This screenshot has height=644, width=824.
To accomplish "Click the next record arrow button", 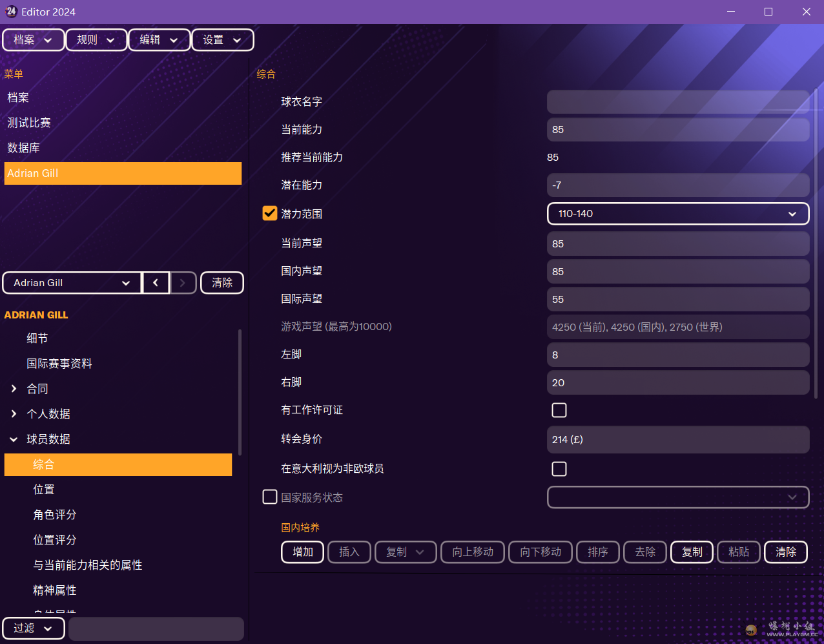I will (x=183, y=283).
